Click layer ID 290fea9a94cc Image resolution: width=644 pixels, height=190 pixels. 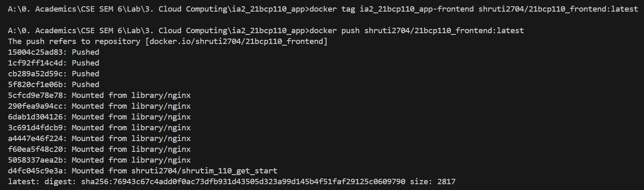[37, 106]
